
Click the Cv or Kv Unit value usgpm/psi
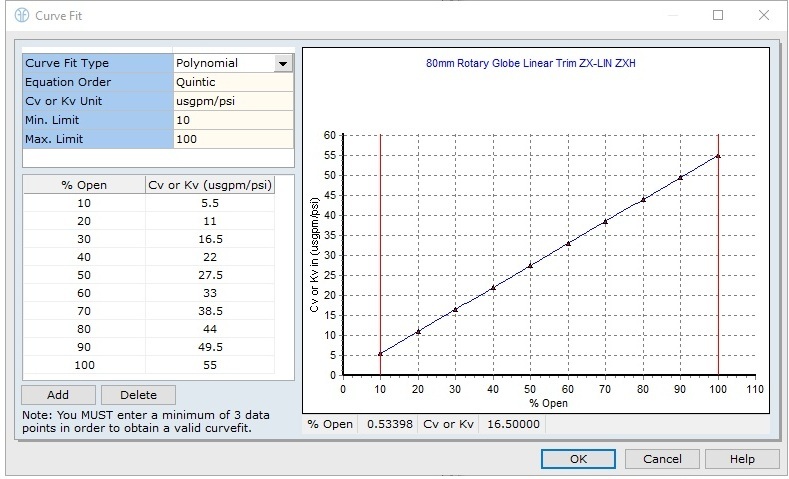[x=233, y=101]
